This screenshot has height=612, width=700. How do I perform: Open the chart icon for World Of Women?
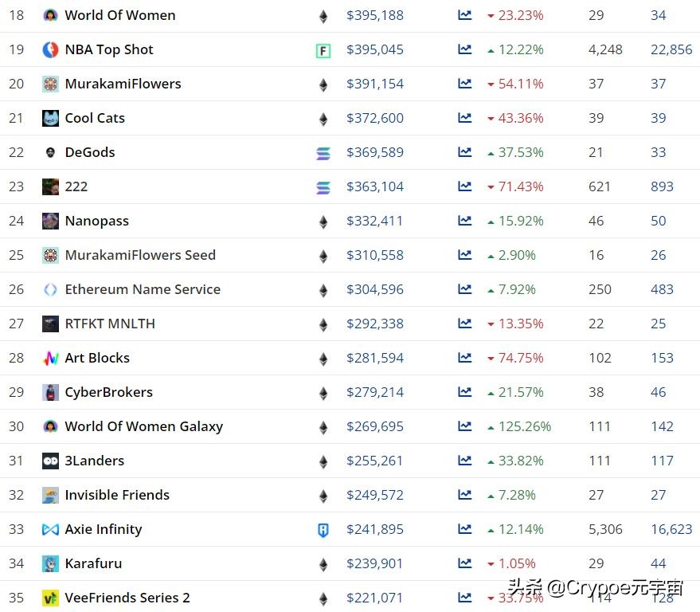coord(465,15)
